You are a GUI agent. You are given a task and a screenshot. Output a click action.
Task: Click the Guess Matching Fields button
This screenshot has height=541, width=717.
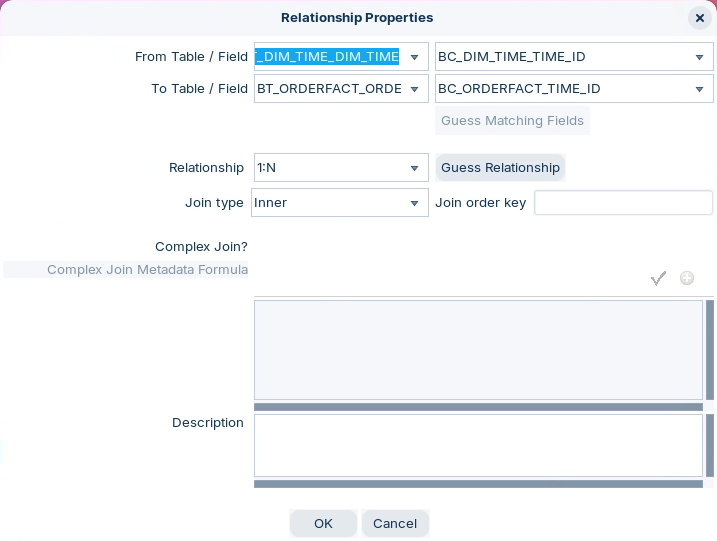click(x=512, y=121)
